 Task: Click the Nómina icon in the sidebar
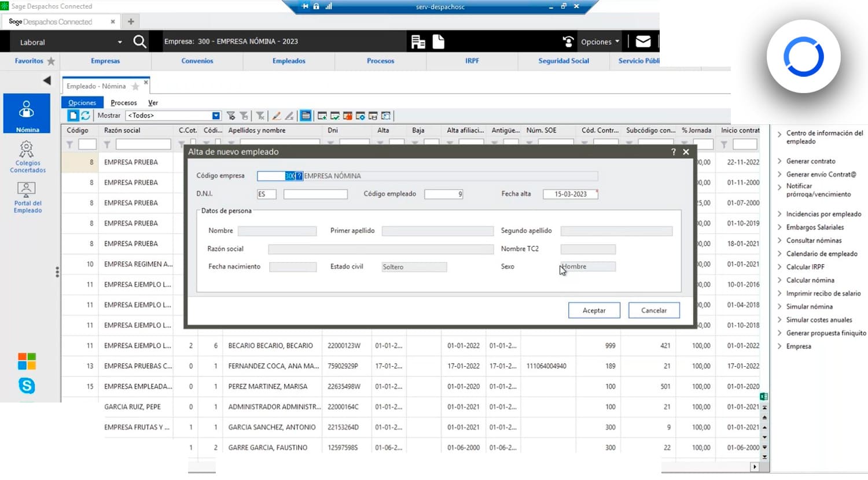(27, 114)
